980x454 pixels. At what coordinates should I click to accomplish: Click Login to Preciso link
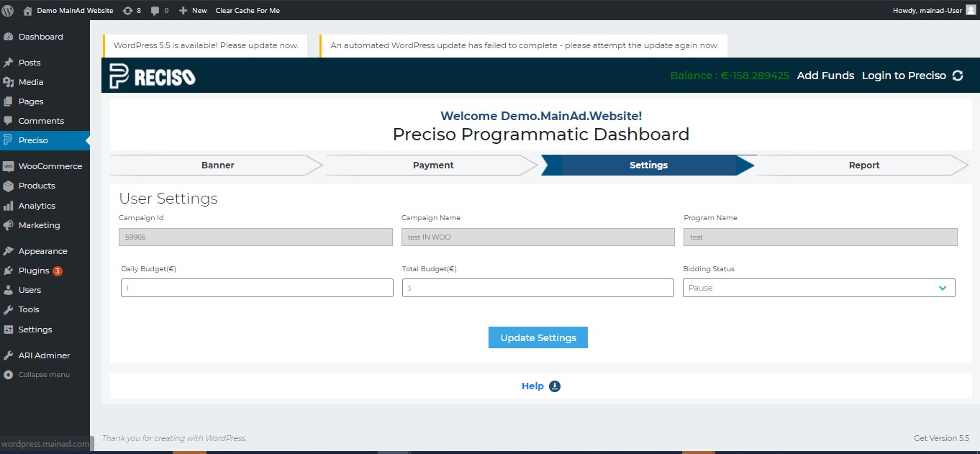904,76
